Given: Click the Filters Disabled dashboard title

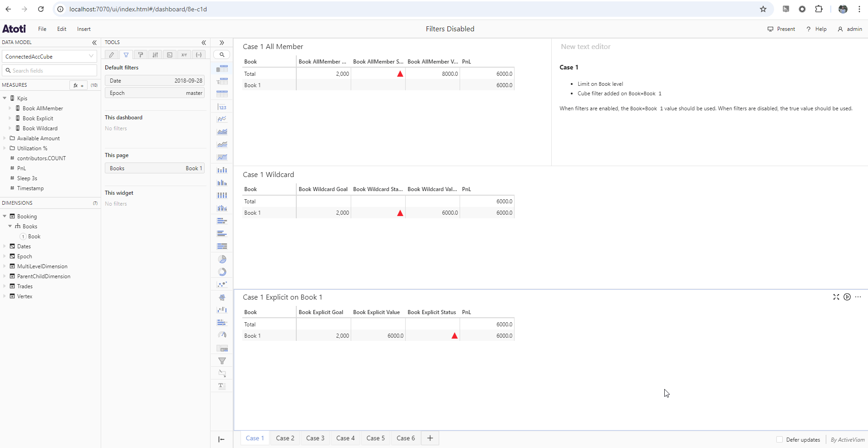Looking at the screenshot, I should click(x=450, y=29).
